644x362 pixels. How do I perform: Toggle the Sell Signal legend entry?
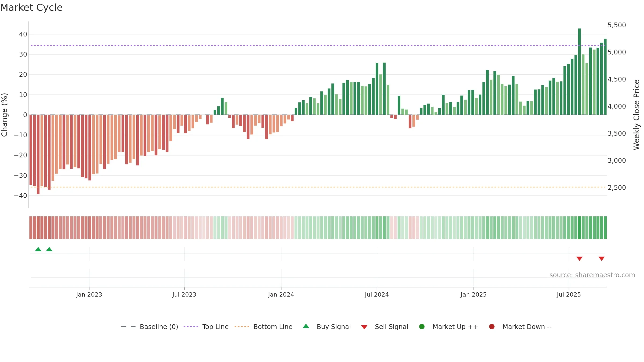click(385, 327)
